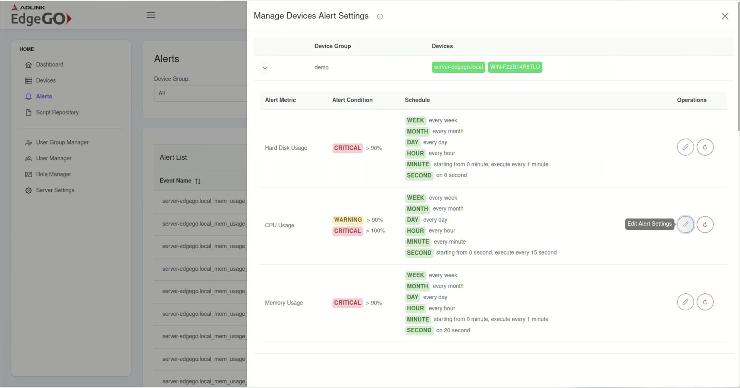Viewport: 740px width, 388px height.
Task: Sort the Event Name column
Action: coord(197,181)
